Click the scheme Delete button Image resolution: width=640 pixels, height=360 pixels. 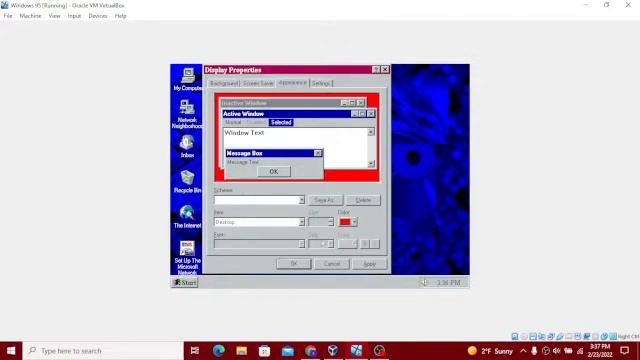[363, 200]
